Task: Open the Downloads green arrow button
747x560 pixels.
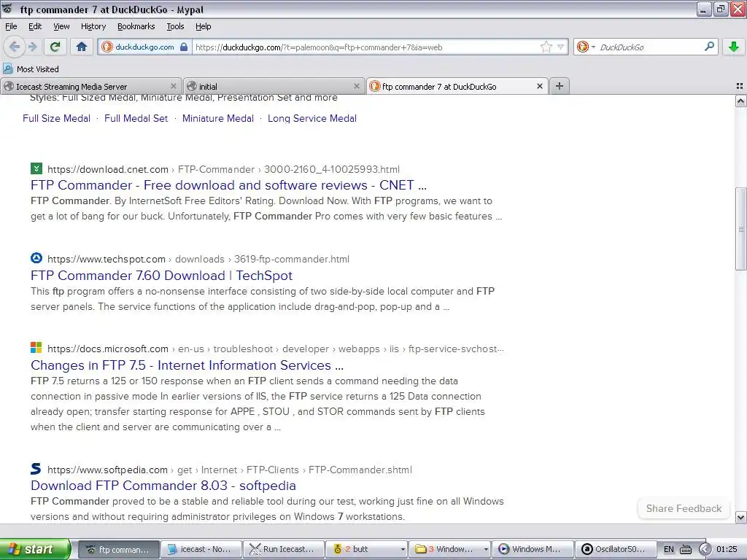Action: pos(734,47)
